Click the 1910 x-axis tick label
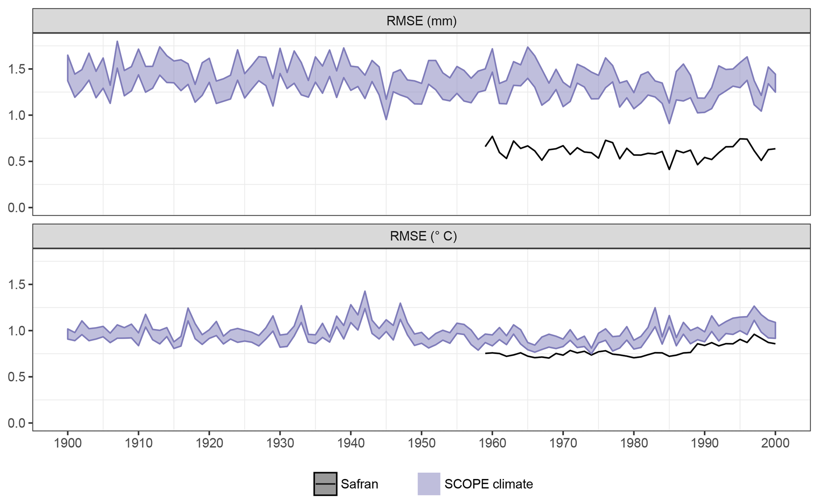 pos(138,443)
